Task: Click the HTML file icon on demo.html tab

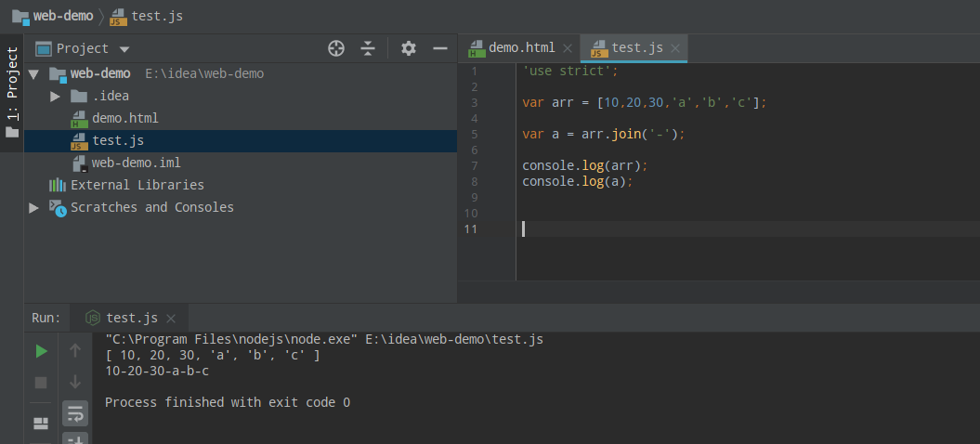Action: (x=477, y=49)
